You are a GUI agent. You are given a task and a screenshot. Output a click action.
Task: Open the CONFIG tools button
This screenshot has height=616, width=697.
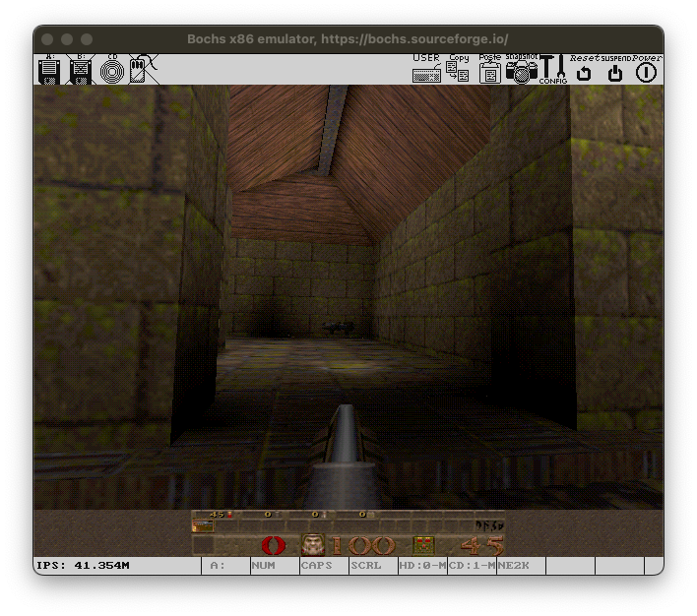pos(553,70)
